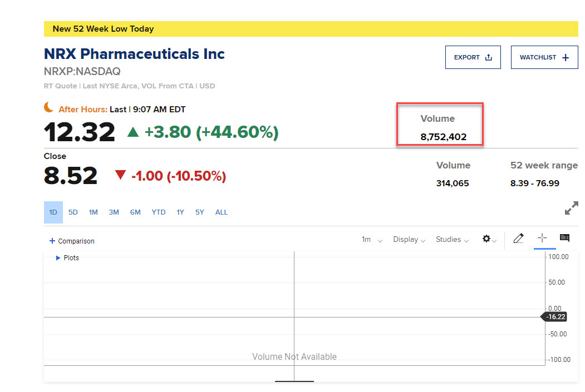585x392 pixels.
Task: Switch to the YTD range tab
Action: pyautogui.click(x=159, y=212)
